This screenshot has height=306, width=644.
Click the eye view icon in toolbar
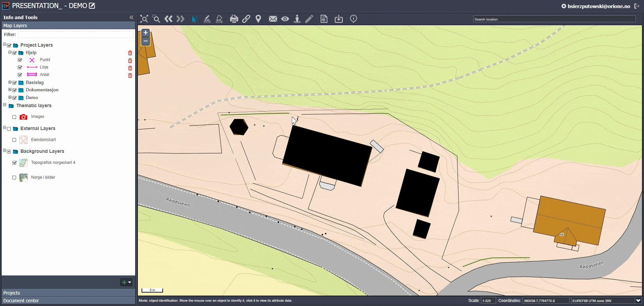285,19
